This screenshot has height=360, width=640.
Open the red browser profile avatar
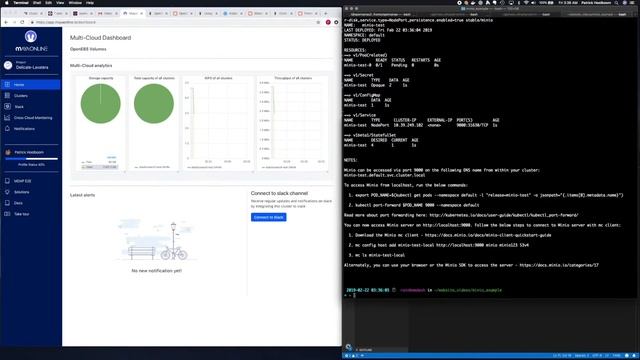pos(328,22)
